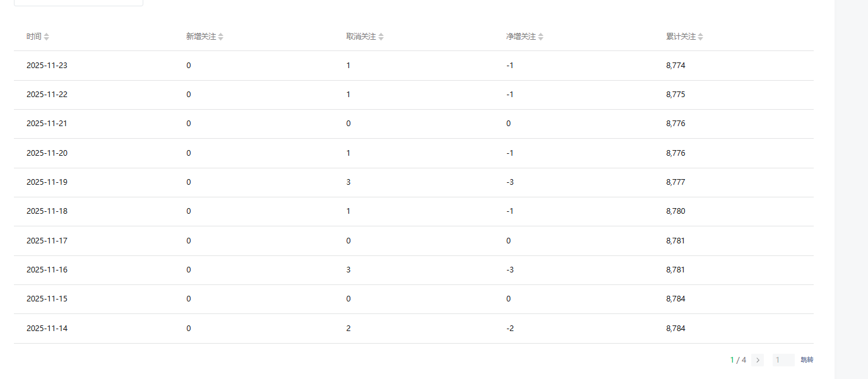Click the 取消关注 column header text

[x=360, y=37]
